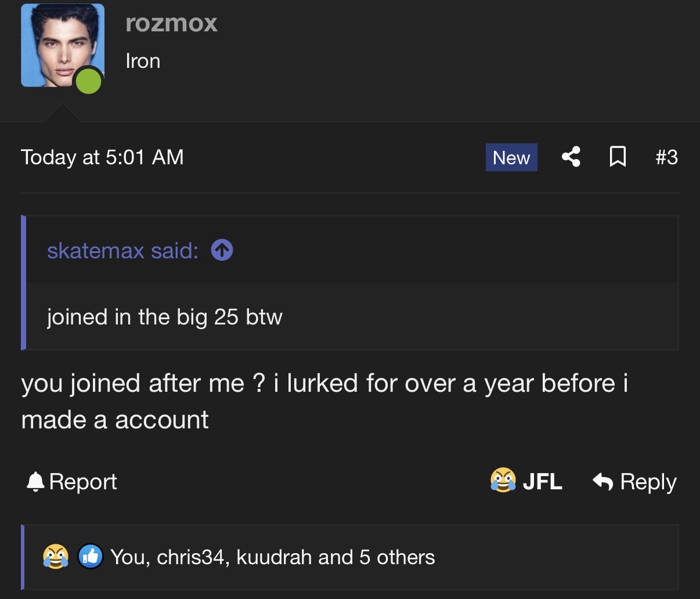Expand the quoted "joined in the big 25 btw" text
Screen dimensions: 700x599
[x=165, y=317]
